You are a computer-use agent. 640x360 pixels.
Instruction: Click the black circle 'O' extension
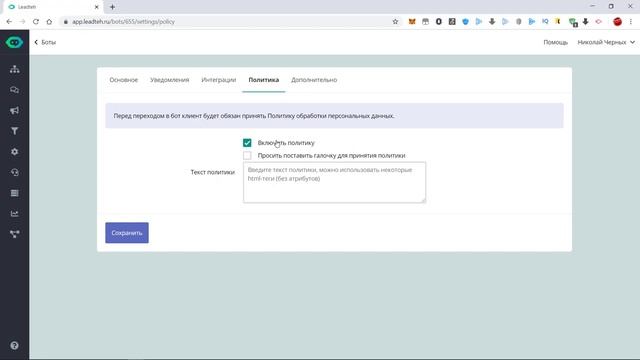click(438, 22)
